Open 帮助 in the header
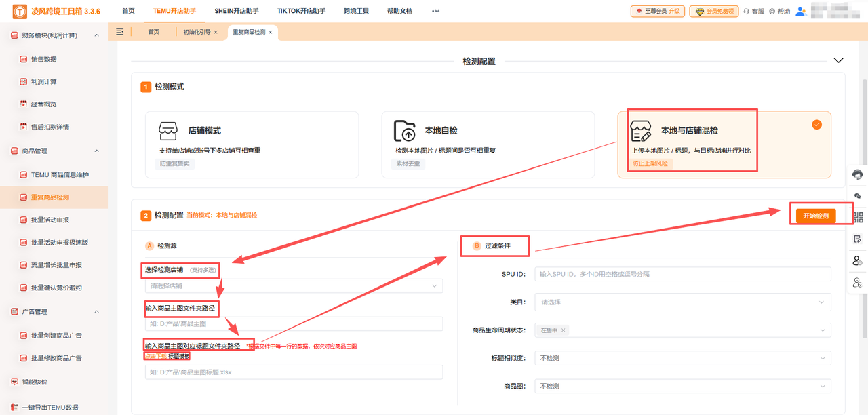This screenshot has height=415, width=868. pyautogui.click(x=780, y=12)
